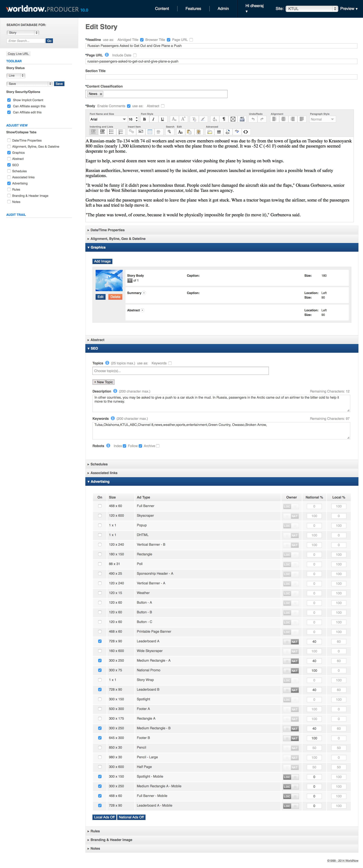Click the story image thumbnail
This screenshot has height=868, width=363.
point(109,280)
